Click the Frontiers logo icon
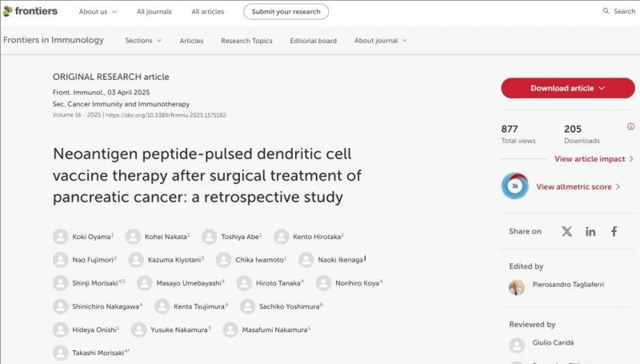 [7, 11]
